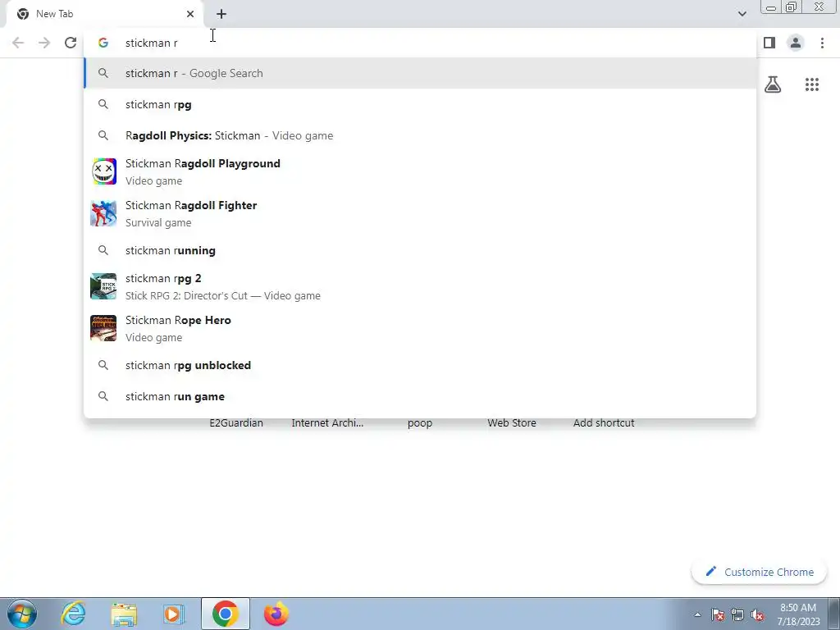Show hidden system tray icons
The height and width of the screenshot is (630, 840).
click(x=697, y=615)
